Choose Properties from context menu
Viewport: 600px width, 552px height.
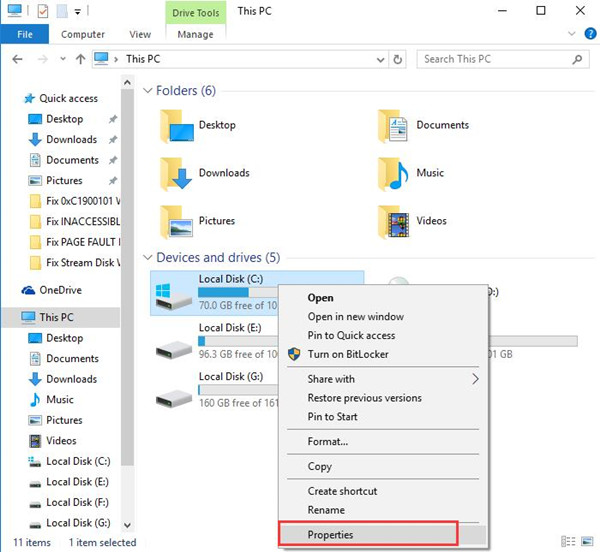(383, 535)
